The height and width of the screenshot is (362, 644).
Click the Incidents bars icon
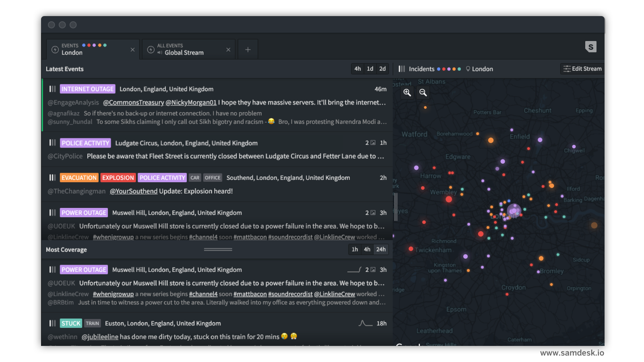(402, 69)
